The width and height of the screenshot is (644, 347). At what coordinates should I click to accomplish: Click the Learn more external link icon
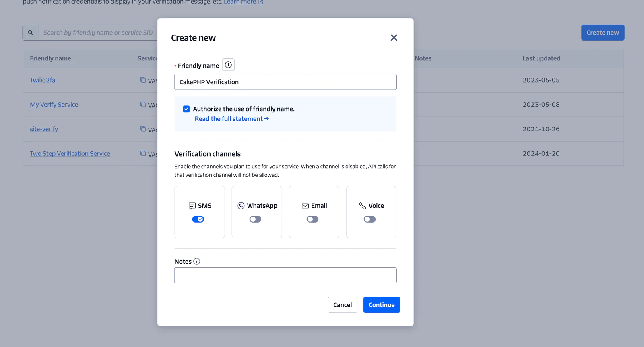click(260, 2)
